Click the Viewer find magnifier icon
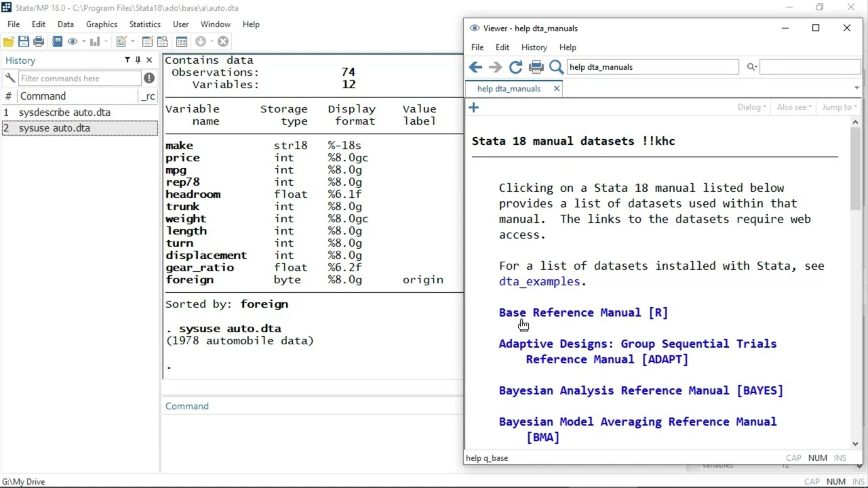This screenshot has width=868, height=488. pyautogui.click(x=557, y=66)
